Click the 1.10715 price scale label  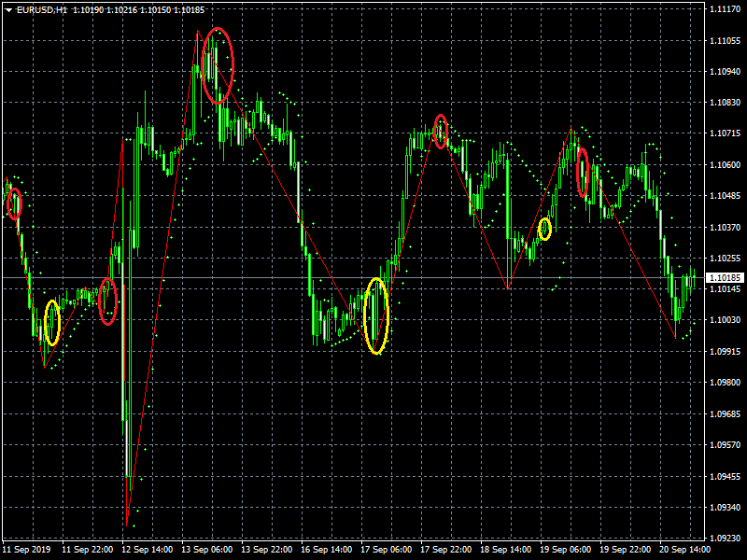(x=726, y=133)
